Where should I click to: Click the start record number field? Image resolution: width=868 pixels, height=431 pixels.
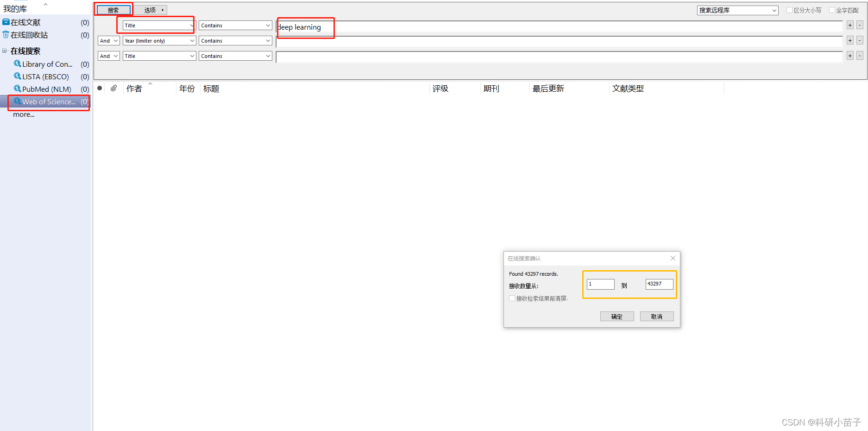pos(600,284)
